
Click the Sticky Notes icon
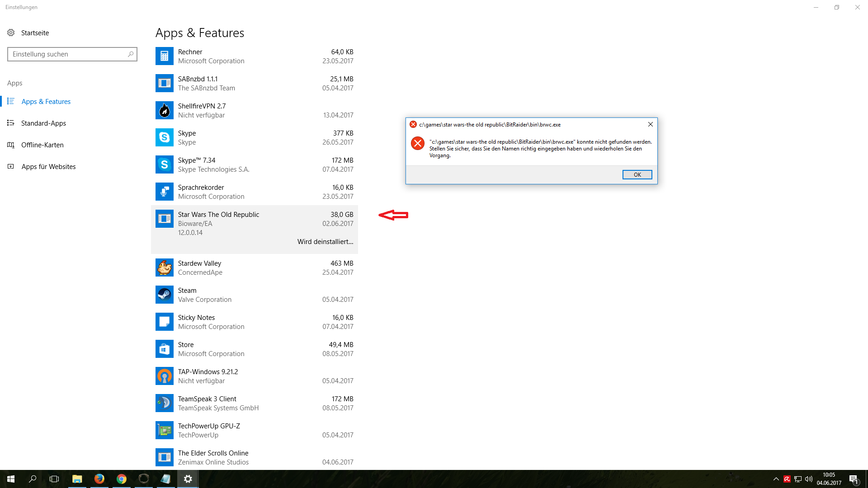coord(164,322)
